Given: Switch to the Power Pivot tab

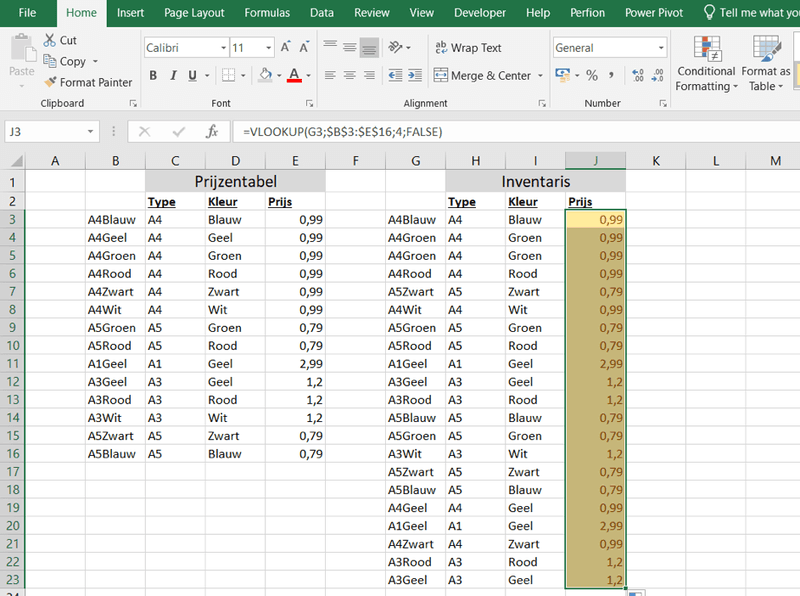Looking at the screenshot, I should pyautogui.click(x=654, y=13).
